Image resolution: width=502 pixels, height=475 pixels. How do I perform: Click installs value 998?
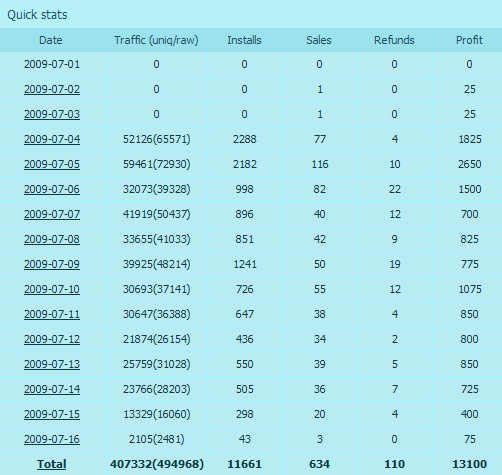click(244, 189)
